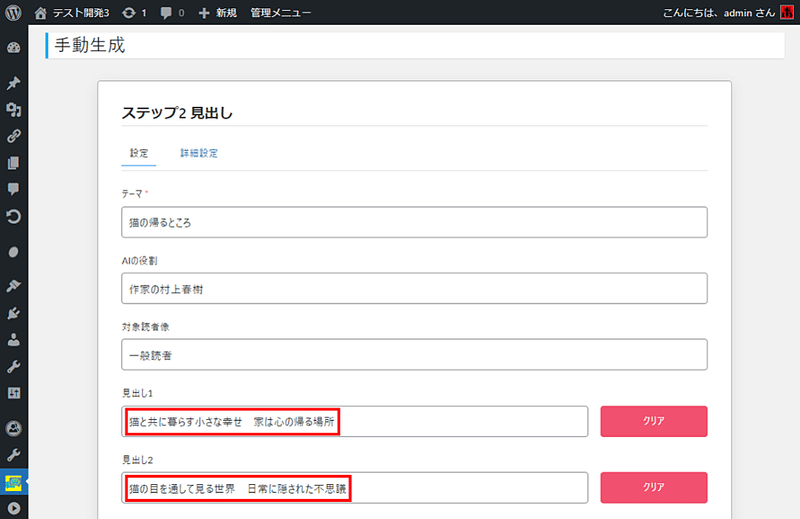Clear 見出し1 with its クリア button
800x519 pixels.
(654, 422)
